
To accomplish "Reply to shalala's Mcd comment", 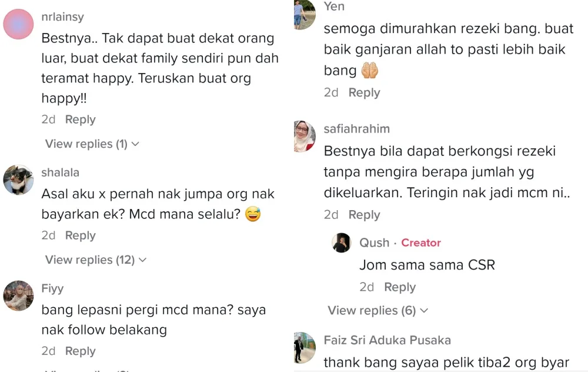I will [80, 235].
